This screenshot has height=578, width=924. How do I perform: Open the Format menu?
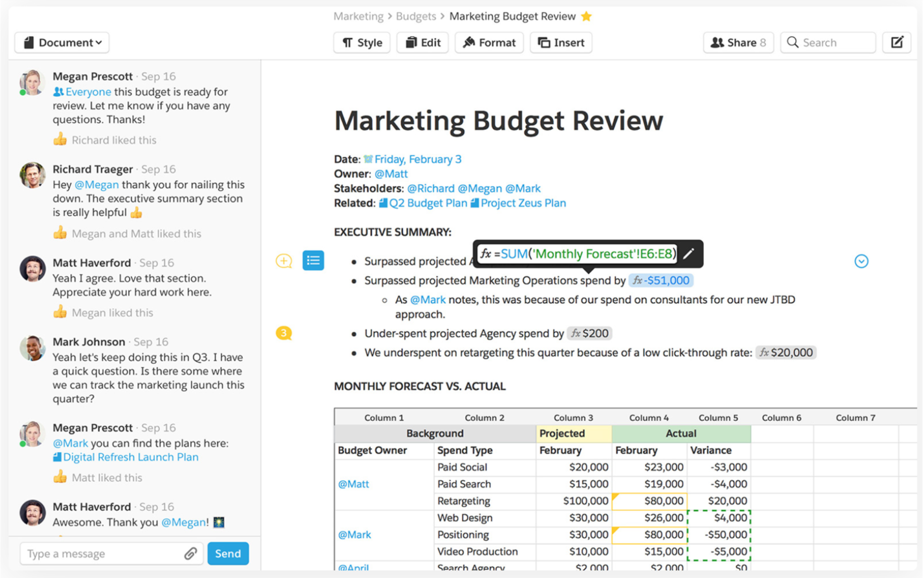489,43
